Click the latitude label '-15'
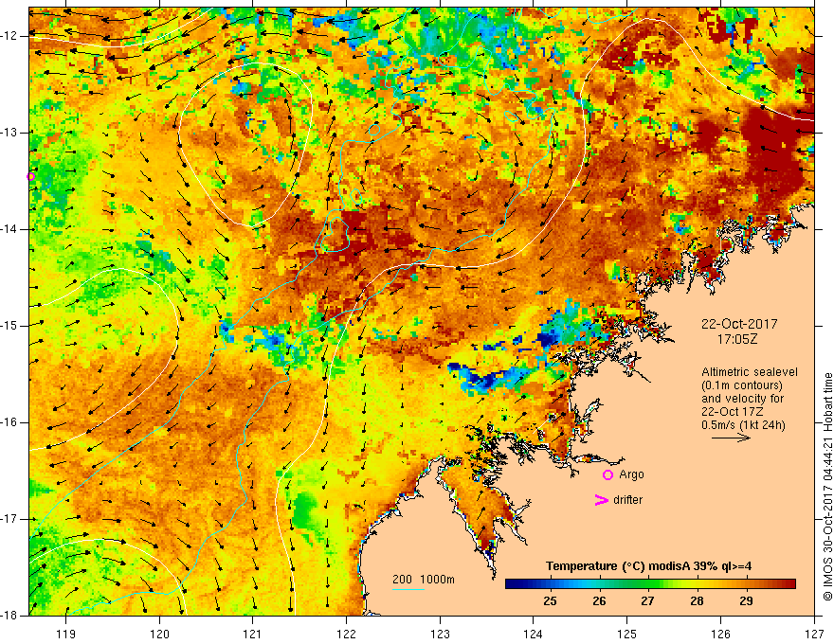 pos(10,326)
